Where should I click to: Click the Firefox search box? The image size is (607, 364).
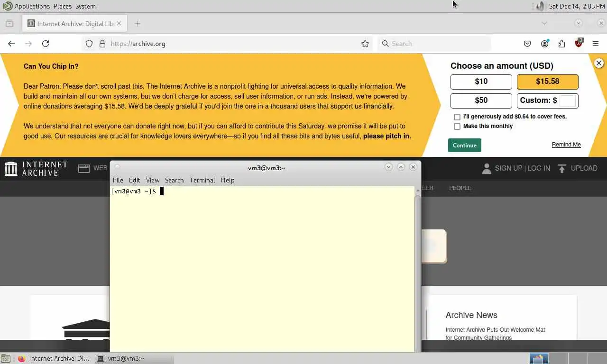click(x=434, y=44)
